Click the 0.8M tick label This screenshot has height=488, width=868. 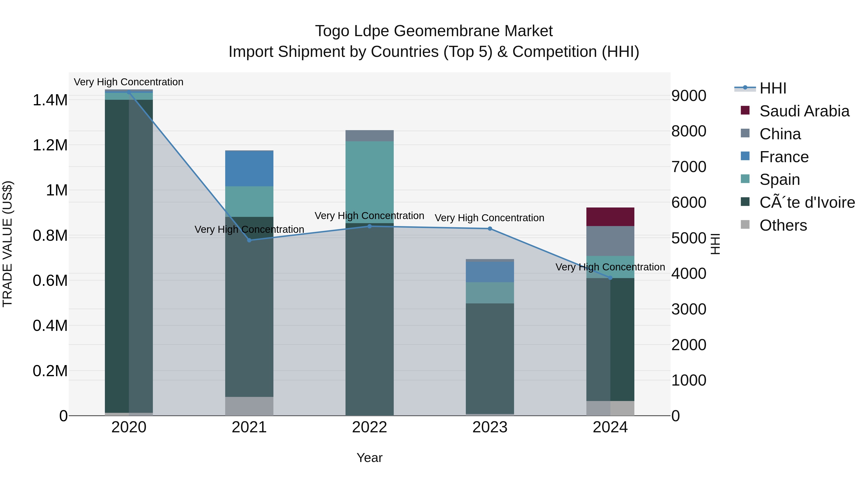(x=50, y=235)
